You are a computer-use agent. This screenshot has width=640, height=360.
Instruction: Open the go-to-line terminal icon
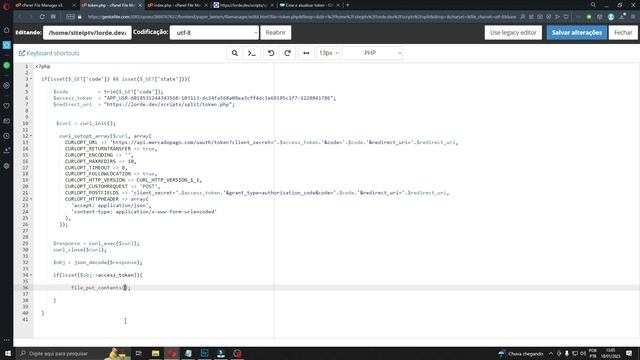point(251,53)
